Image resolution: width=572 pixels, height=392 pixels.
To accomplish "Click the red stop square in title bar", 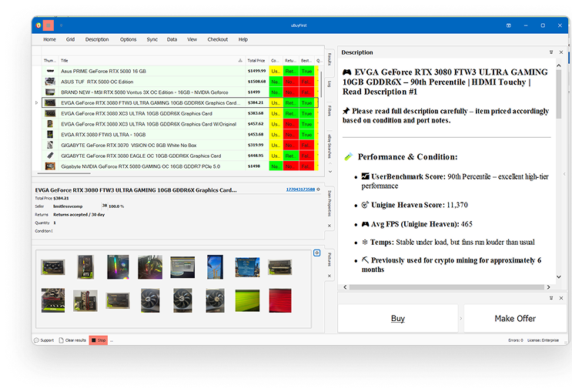I will tap(49, 25).
